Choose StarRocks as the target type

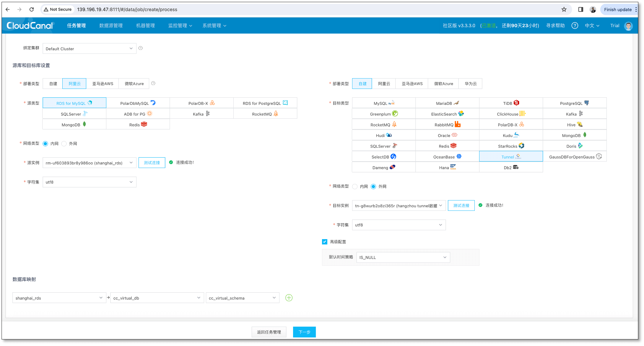[x=510, y=146]
